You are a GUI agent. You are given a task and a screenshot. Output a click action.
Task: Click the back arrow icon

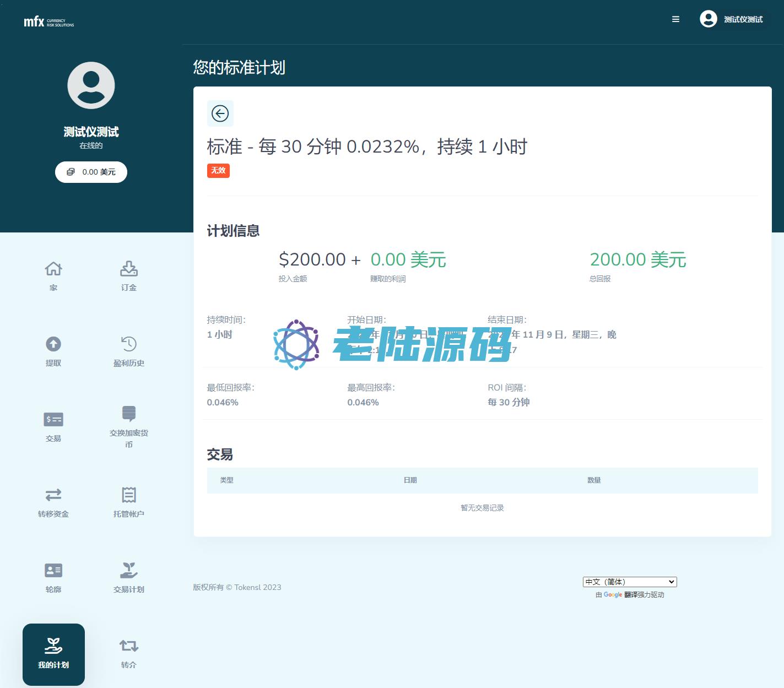click(220, 113)
